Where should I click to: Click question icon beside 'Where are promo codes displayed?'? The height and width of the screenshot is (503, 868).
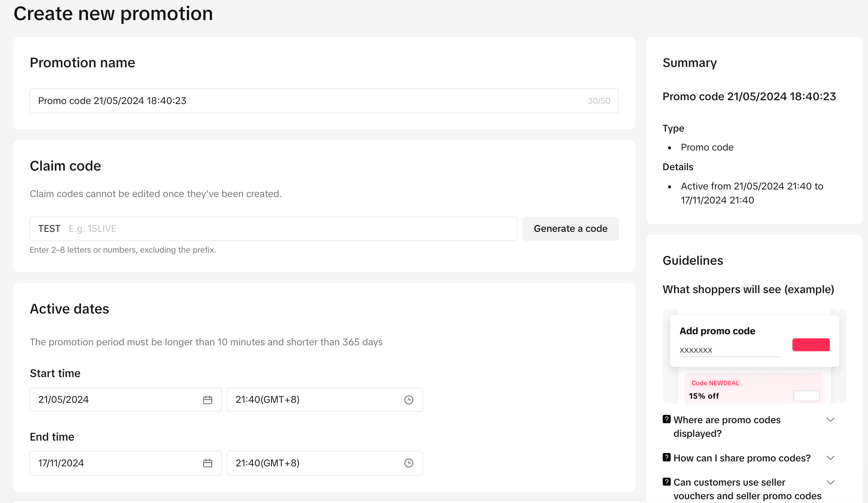click(666, 419)
